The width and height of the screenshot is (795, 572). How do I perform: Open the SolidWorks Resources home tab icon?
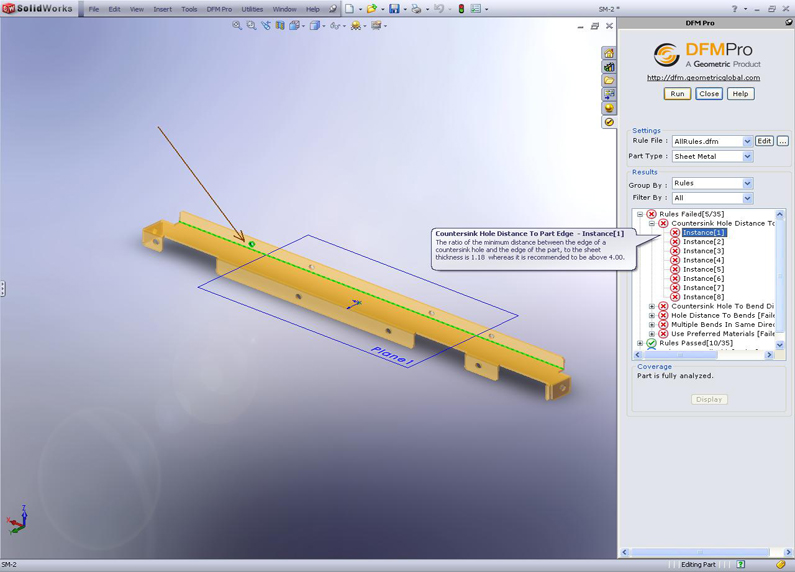tap(609, 53)
